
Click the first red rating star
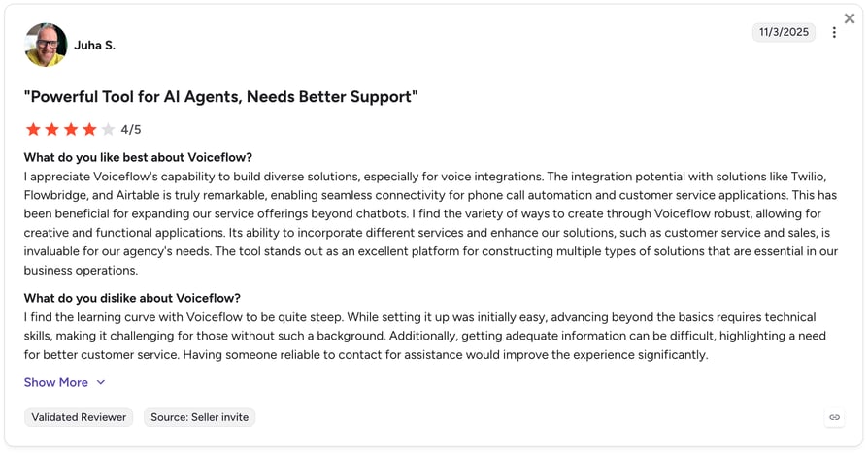tap(33, 129)
